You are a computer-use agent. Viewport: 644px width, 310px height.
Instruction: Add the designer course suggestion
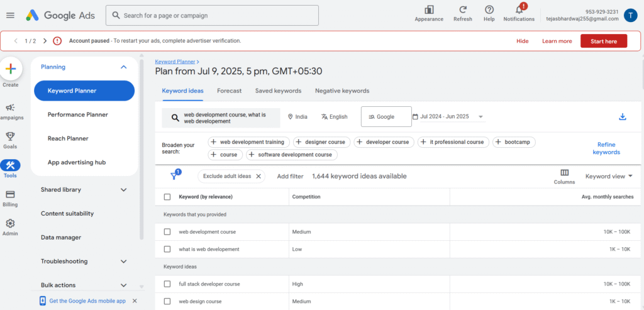321,142
